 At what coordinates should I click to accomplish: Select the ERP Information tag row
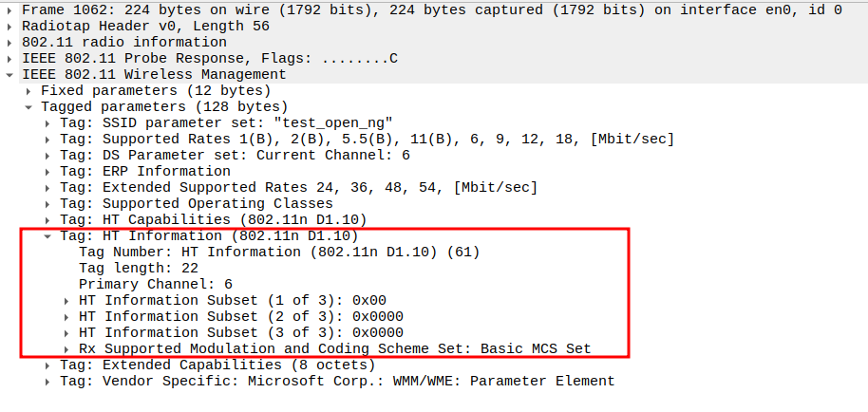pyautogui.click(x=144, y=172)
